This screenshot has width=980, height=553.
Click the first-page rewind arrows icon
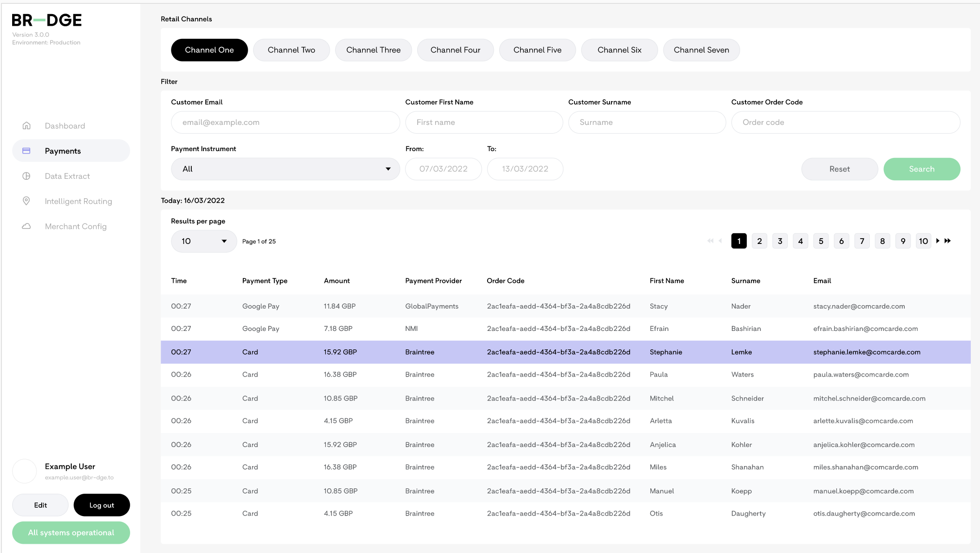pos(710,241)
